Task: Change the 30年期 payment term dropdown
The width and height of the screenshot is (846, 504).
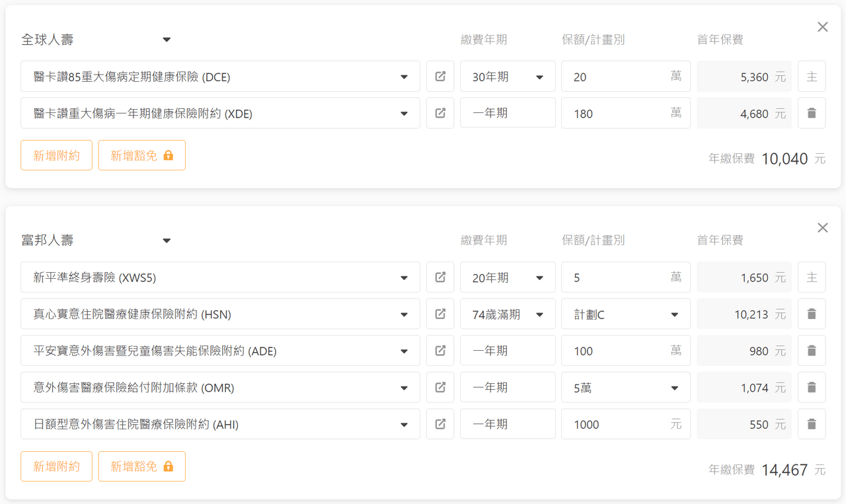Action: (x=507, y=77)
